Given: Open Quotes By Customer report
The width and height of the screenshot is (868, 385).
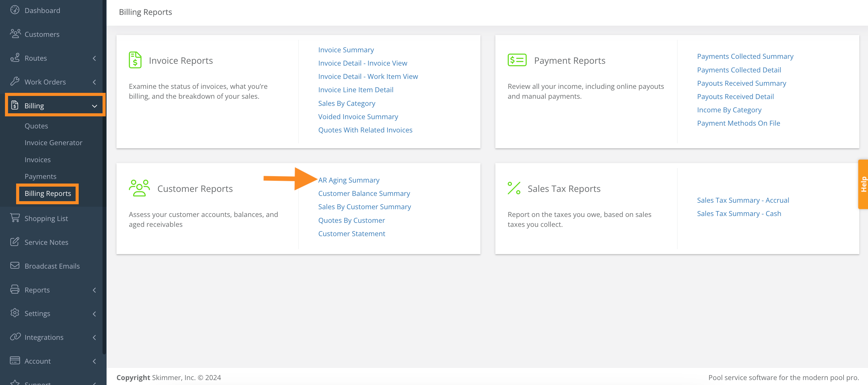Looking at the screenshot, I should click(352, 220).
